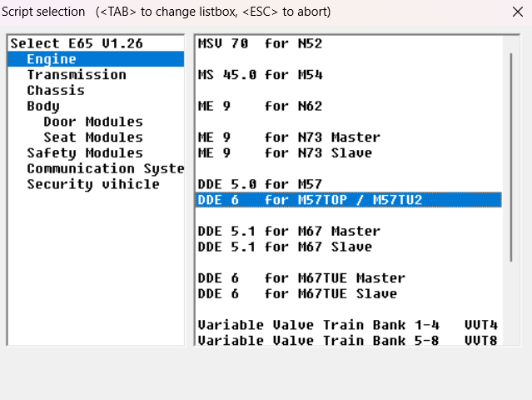The image size is (532, 400).
Task: Choose MS 45.0 for M54 script
Action: [x=349, y=75]
